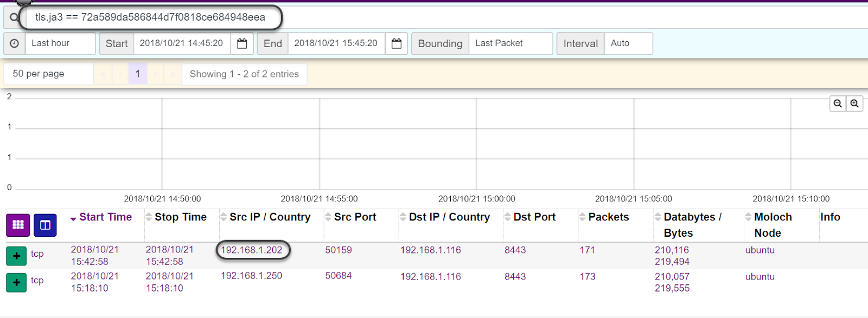Open the column layout button
The image size is (868, 318).
tap(45, 225)
